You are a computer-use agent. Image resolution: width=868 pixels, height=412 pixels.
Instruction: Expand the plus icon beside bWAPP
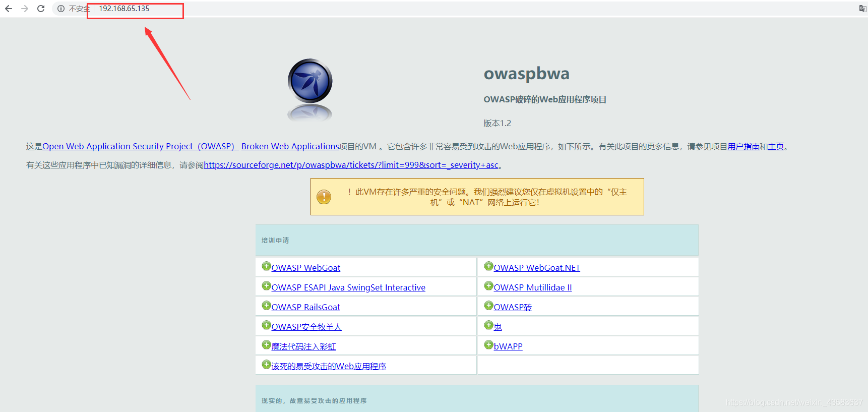[x=488, y=345]
